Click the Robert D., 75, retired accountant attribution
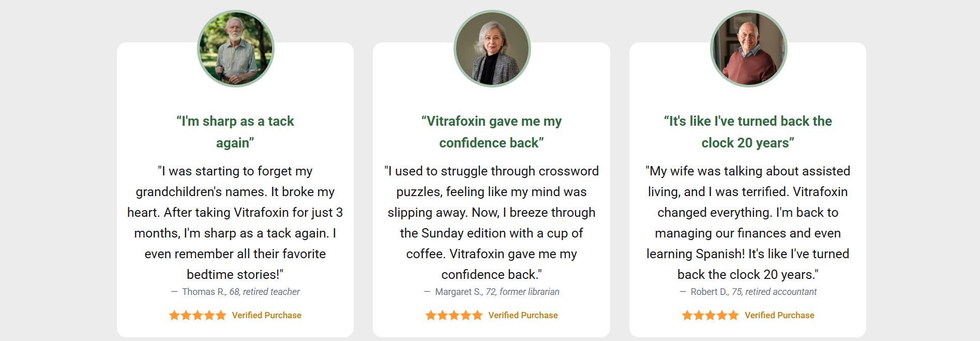The image size is (980, 341). click(748, 292)
